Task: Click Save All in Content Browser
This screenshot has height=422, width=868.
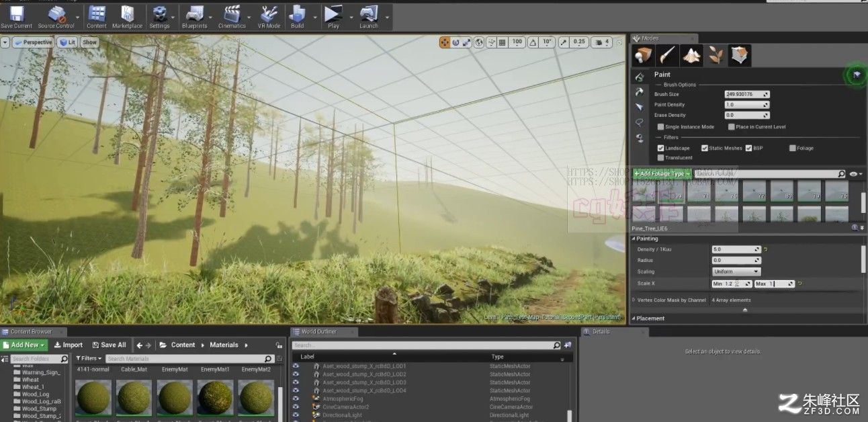Action: click(x=110, y=345)
